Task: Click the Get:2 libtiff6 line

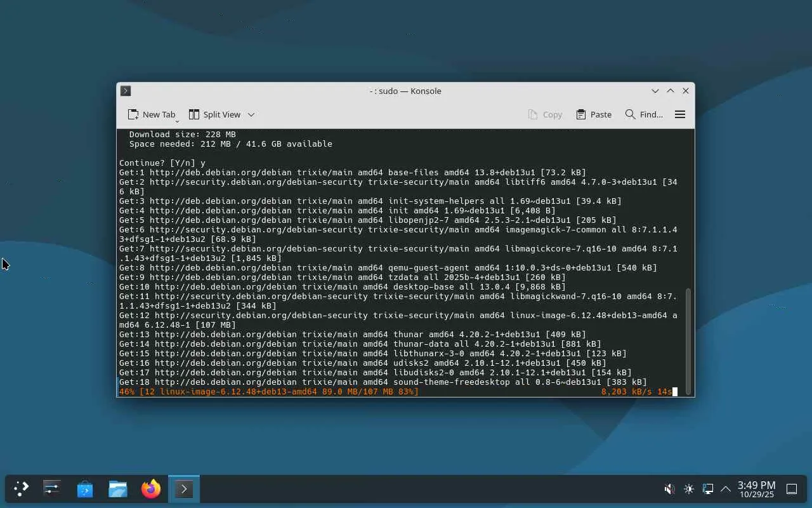Action: click(398, 187)
